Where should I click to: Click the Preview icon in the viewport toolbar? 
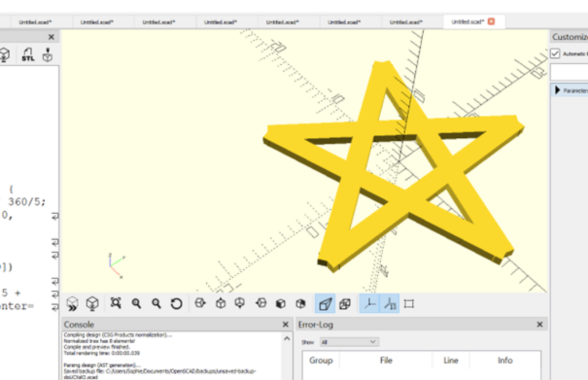click(72, 304)
